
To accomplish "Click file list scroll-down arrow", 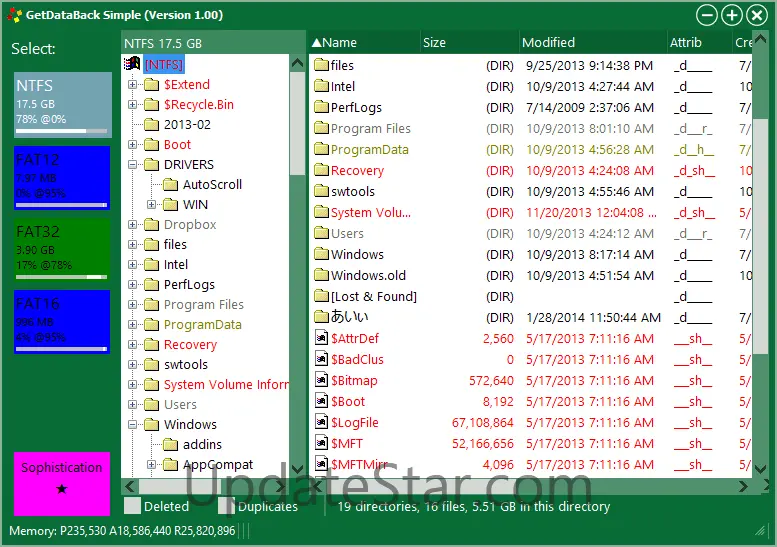I will [x=760, y=468].
